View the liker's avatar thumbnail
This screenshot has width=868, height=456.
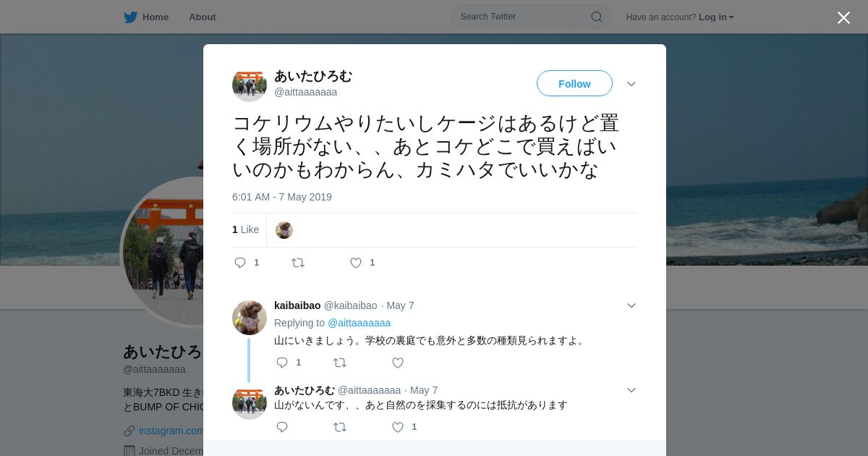pyautogui.click(x=284, y=230)
